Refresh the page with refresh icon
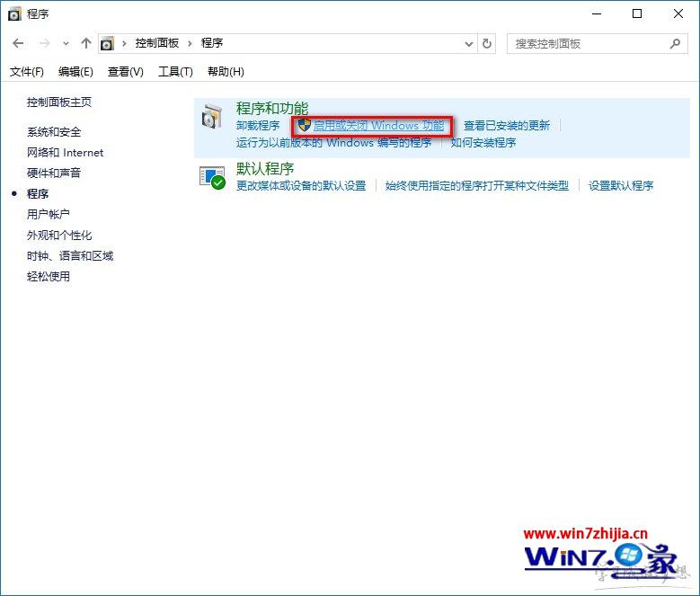 [487, 44]
